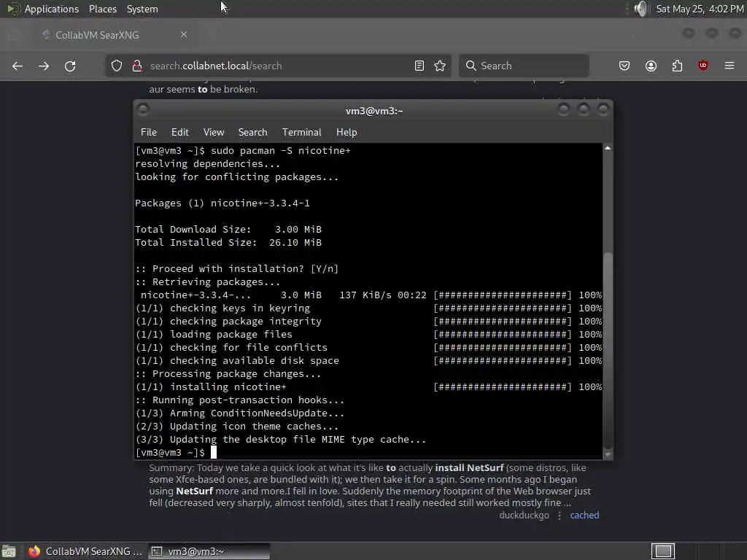
Task: Open the cached link under the NetSurf result
Action: tap(584, 516)
